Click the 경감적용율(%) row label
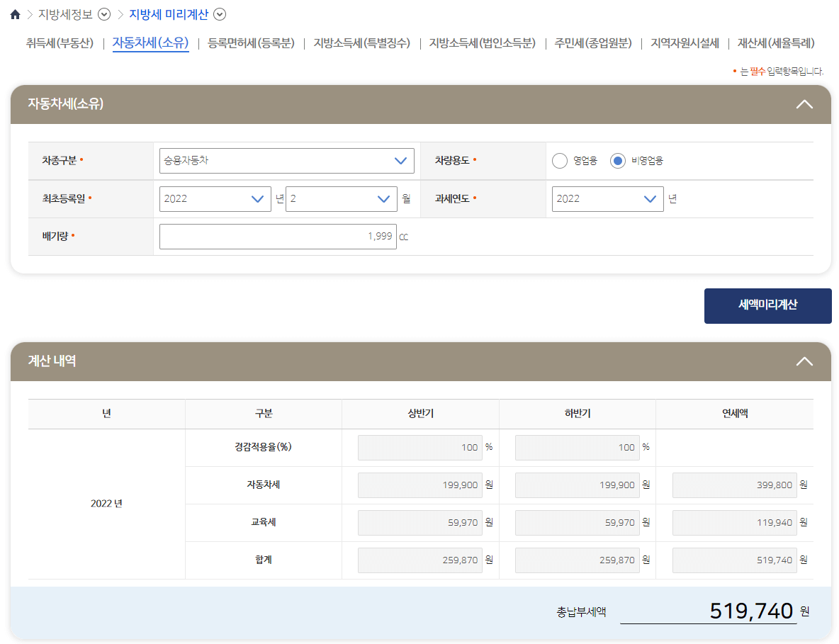 click(264, 447)
